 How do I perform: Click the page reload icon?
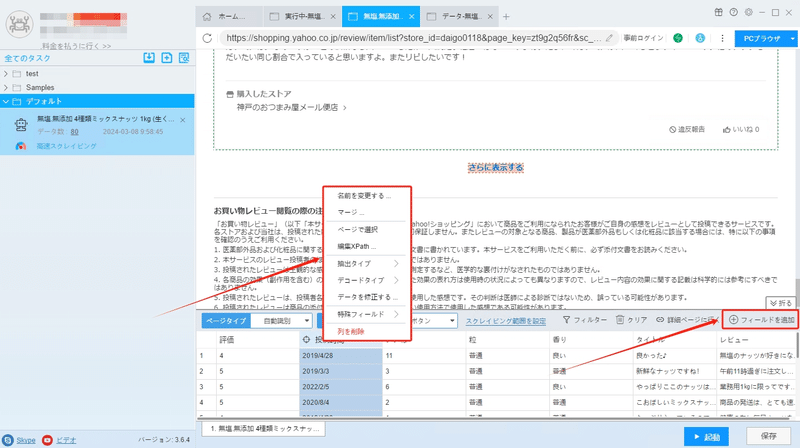pos(207,38)
